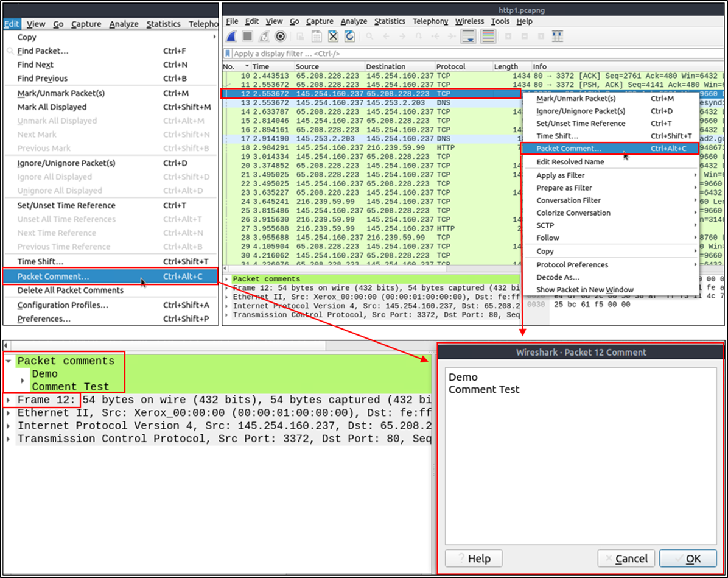Go forward in packet history arrow
The height and width of the screenshot is (578, 728).
click(402, 37)
